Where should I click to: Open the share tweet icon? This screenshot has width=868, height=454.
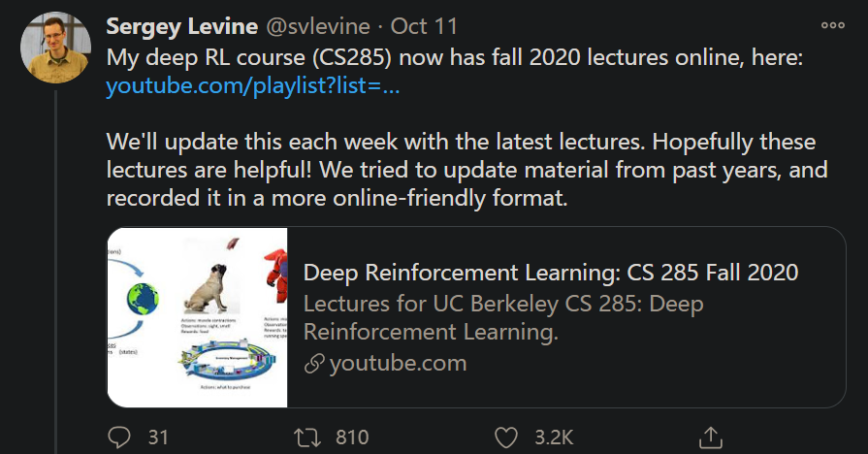click(710, 438)
